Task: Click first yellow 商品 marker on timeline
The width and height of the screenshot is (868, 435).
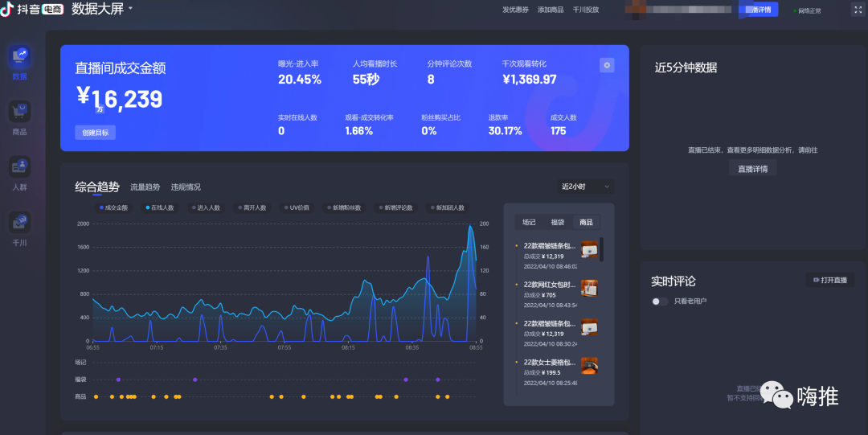Action: (96, 396)
